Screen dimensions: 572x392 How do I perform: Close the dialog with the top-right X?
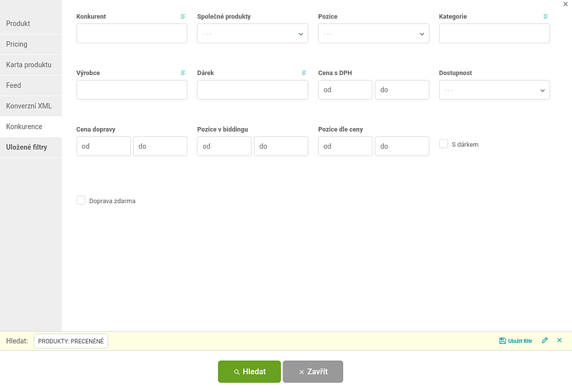point(566,5)
